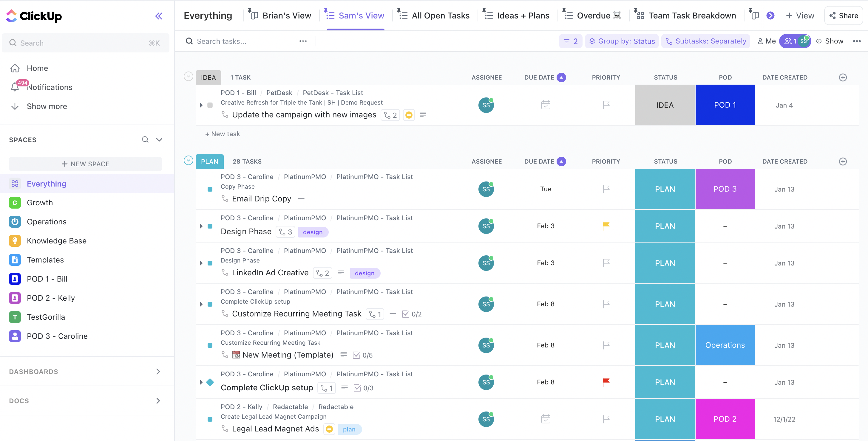The image size is (868, 441).
Task: Toggle Me filter
Action: coord(767,41)
